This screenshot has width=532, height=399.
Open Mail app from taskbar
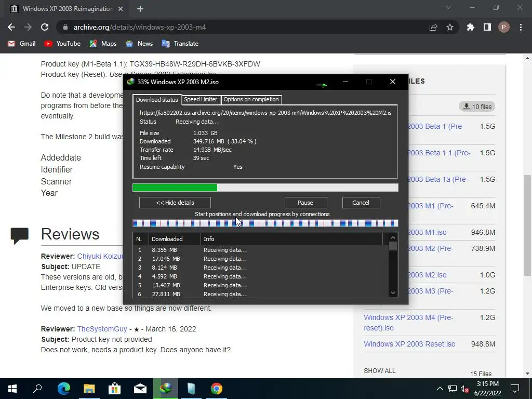coord(140,389)
